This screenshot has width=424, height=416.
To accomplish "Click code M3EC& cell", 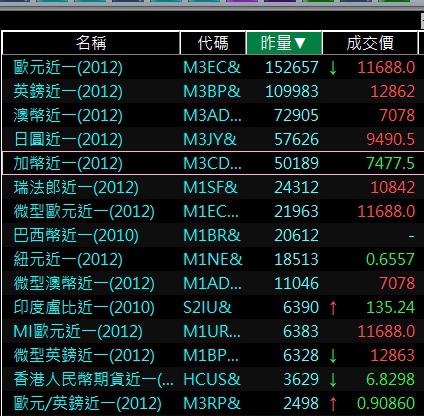I will (x=212, y=68).
